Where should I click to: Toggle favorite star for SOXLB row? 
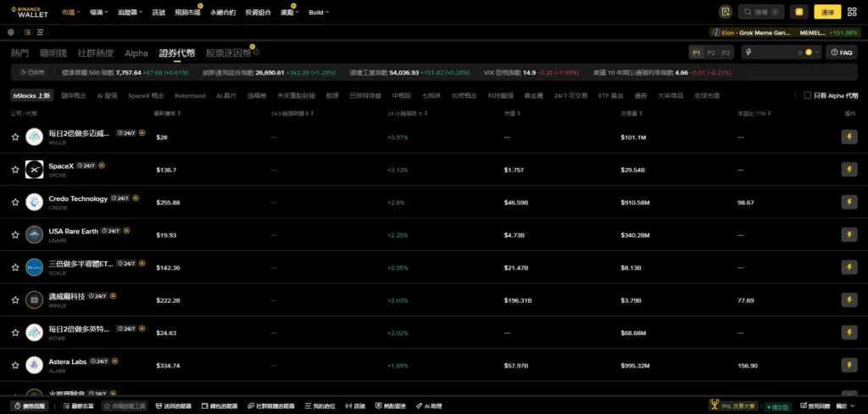tap(15, 267)
